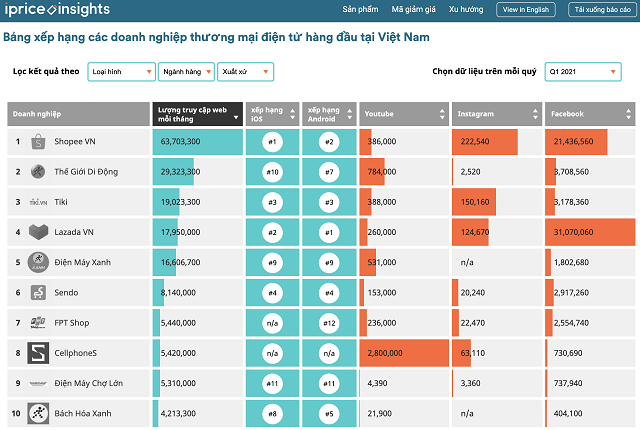The width and height of the screenshot is (640, 430).
Task: Open the Loại hình filter dropdown
Action: (122, 72)
